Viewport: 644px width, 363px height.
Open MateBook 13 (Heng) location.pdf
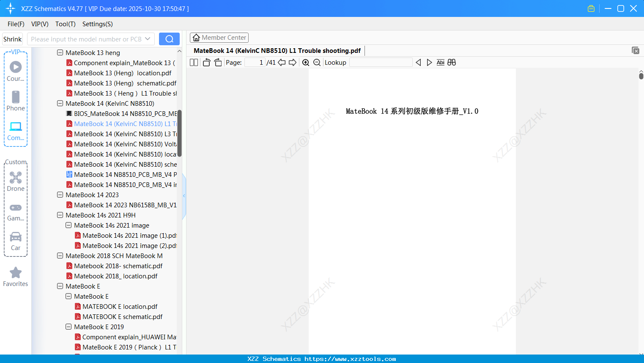pos(118,73)
